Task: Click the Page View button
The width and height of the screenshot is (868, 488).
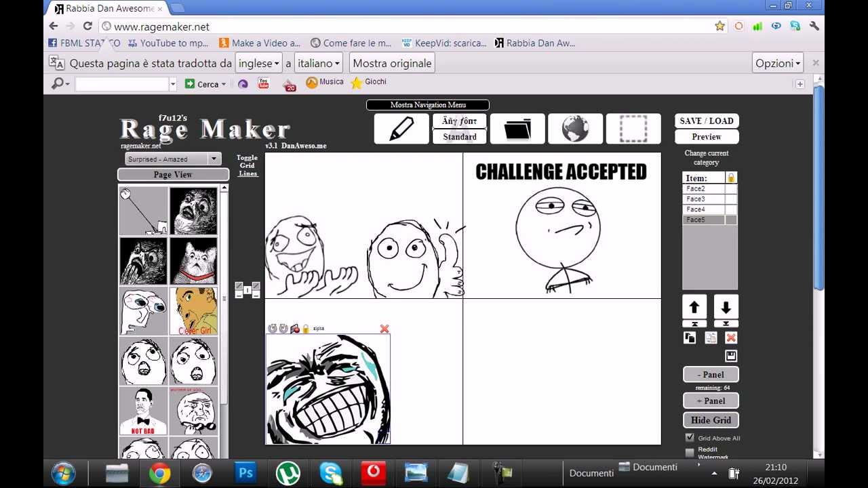Action: click(x=173, y=175)
